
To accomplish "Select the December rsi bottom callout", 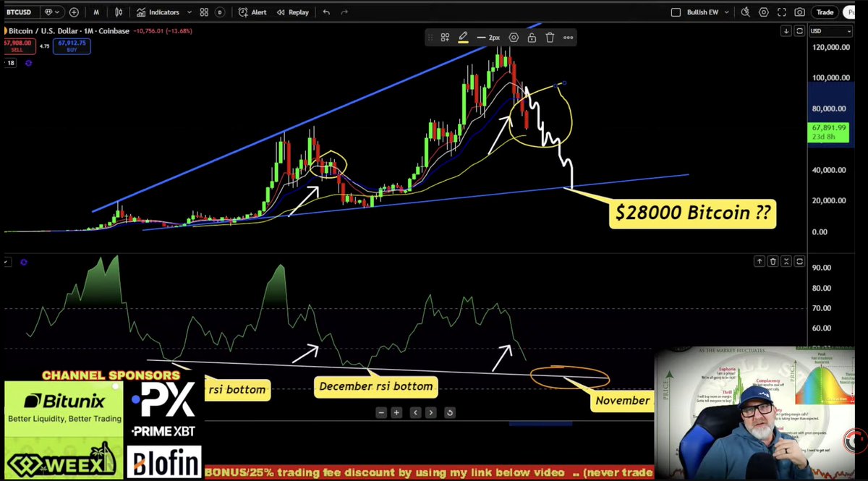I will pos(375,386).
